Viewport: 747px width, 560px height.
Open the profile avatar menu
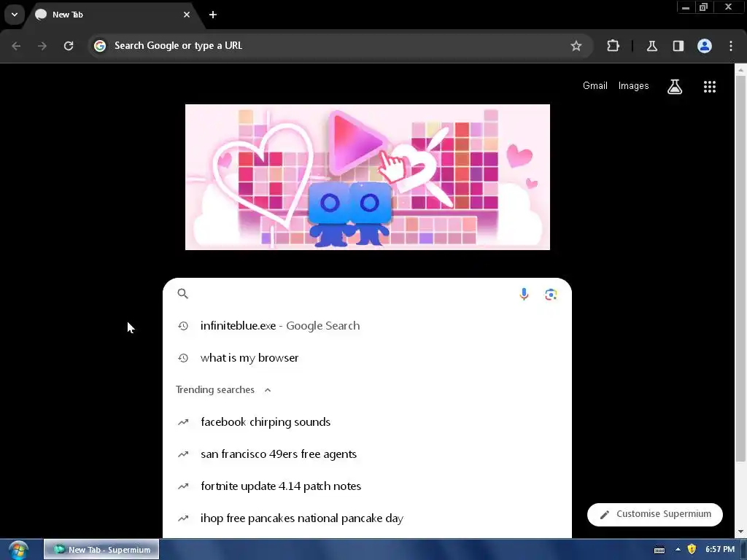705,46
